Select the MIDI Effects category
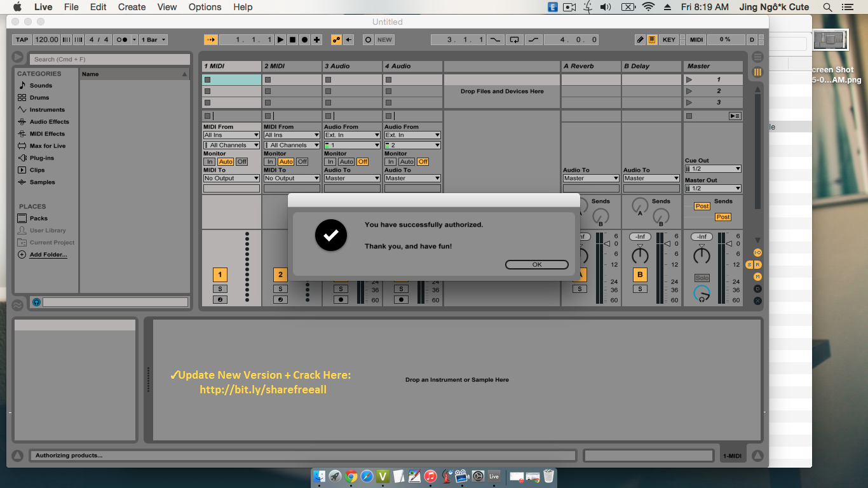The height and width of the screenshot is (488, 868). 47,133
